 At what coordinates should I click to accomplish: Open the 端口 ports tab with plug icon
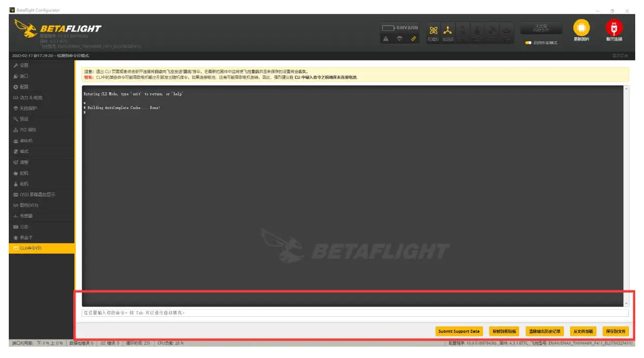41,76
